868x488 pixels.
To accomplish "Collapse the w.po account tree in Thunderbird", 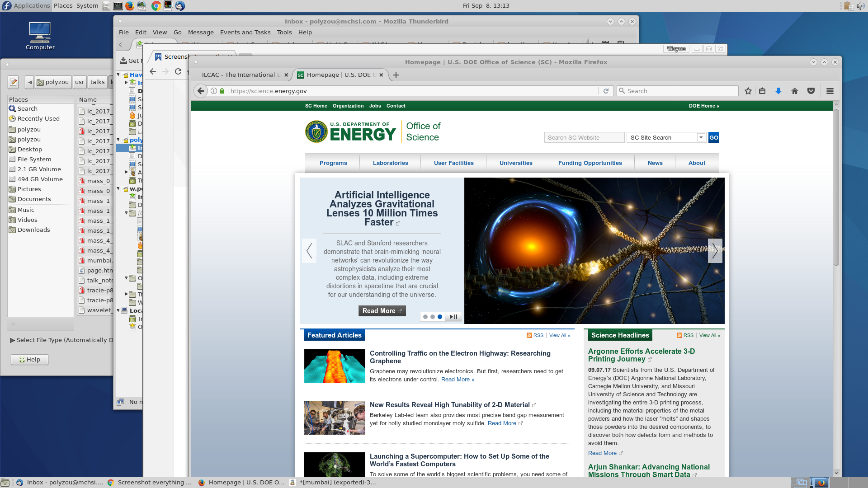I will [118, 188].
